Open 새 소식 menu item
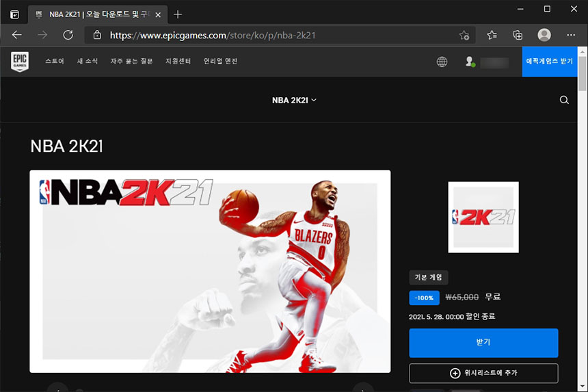This screenshot has width=588, height=392. [88, 61]
